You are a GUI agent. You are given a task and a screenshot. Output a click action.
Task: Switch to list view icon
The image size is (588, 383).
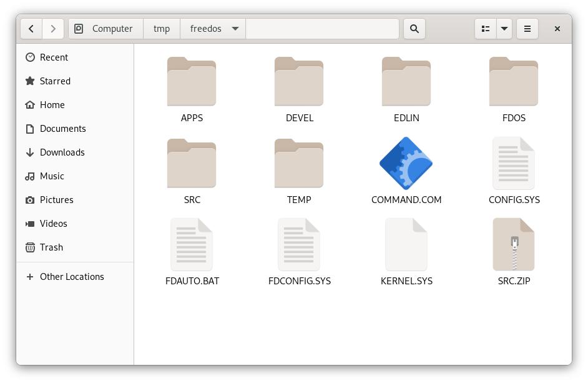(486, 29)
